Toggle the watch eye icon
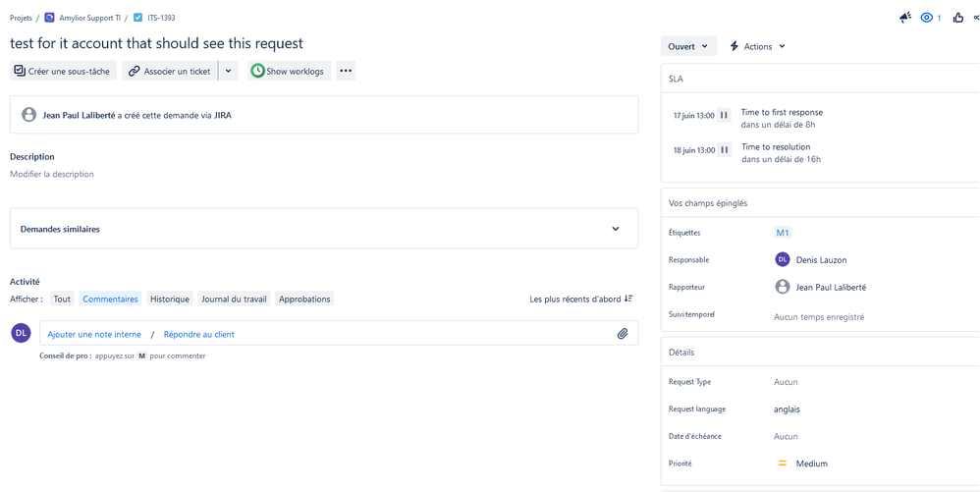 point(926,18)
